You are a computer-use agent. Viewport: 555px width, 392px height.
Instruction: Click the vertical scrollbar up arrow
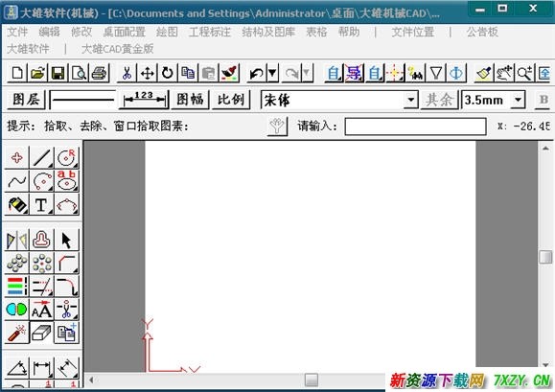coord(545,149)
